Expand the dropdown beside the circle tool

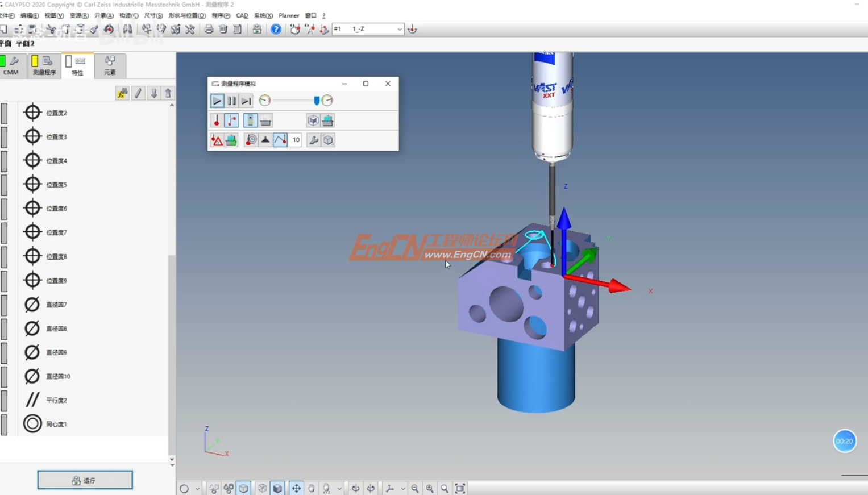197,488
